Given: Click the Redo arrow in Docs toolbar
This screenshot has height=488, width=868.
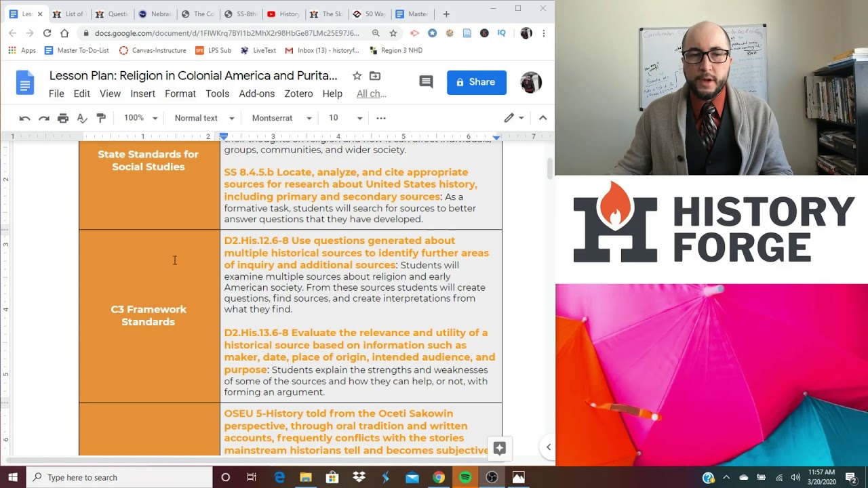Looking at the screenshot, I should pos(43,118).
